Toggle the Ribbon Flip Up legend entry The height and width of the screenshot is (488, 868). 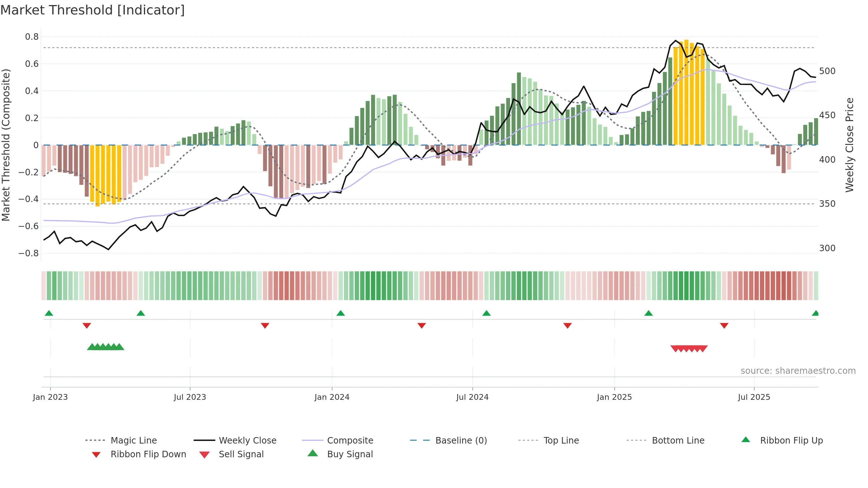pos(782,440)
